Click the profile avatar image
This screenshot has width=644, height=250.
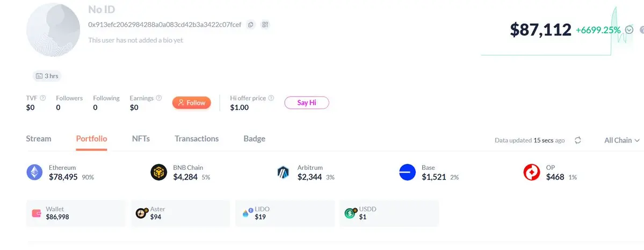pos(52,30)
